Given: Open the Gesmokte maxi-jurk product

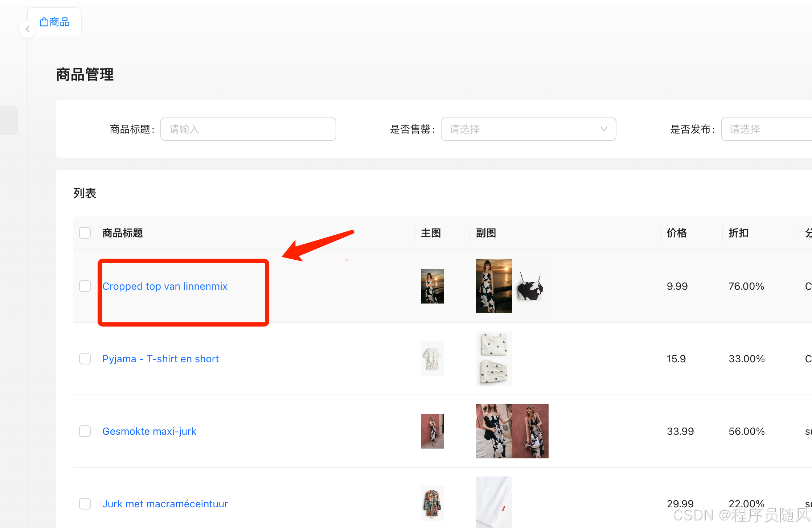Looking at the screenshot, I should (x=149, y=431).
